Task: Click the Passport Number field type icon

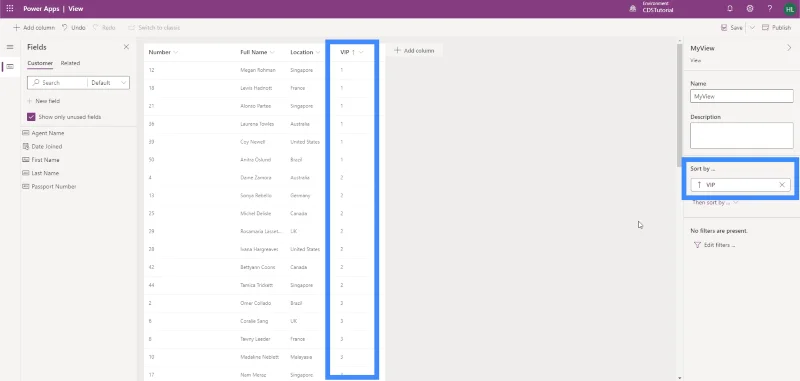Action: tap(26, 187)
